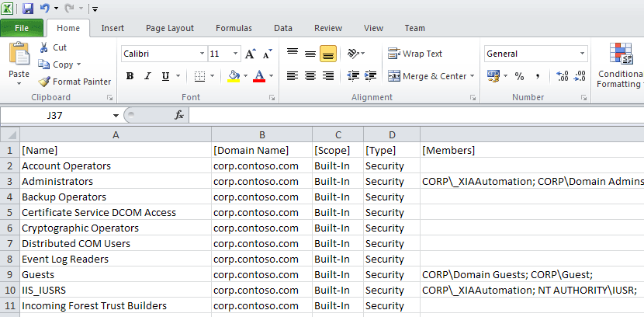Click Merge & Center
The height and width of the screenshot is (317, 644).
pos(428,76)
